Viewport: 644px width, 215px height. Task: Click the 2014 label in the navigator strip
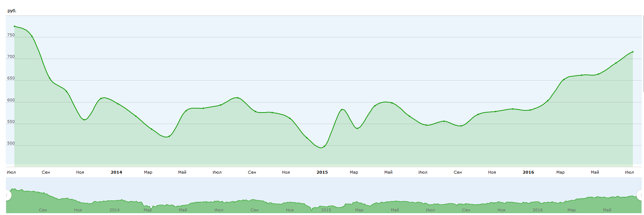[x=115, y=210]
